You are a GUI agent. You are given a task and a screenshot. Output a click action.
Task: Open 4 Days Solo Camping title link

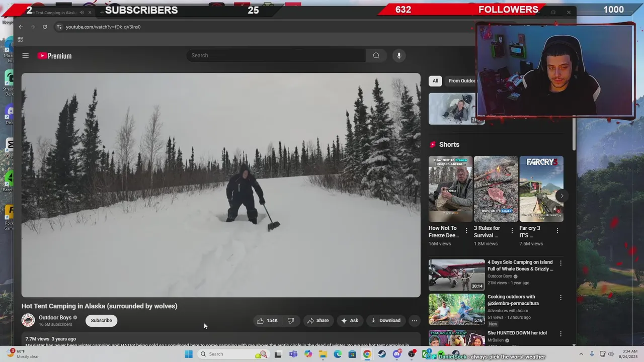(520, 265)
